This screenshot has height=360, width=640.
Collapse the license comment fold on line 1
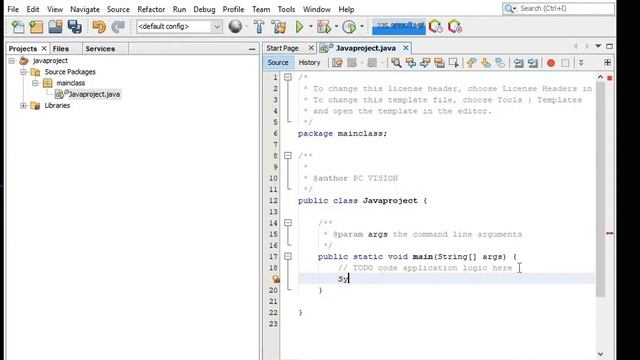[x=288, y=77]
